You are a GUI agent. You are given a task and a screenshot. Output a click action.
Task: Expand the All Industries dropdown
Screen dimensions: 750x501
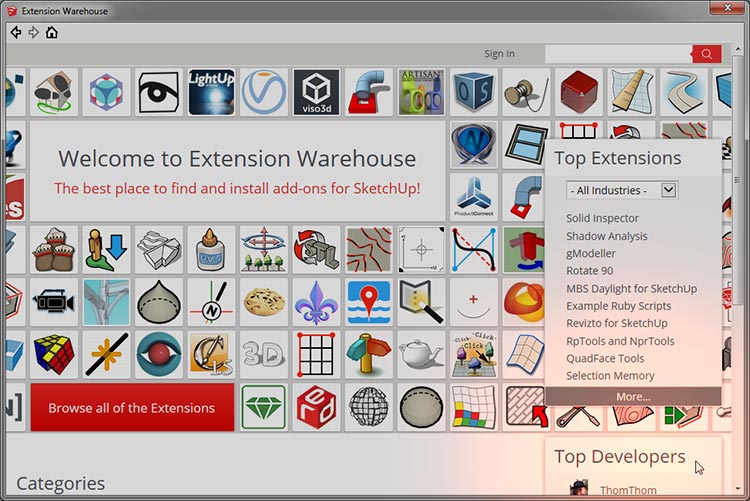tap(622, 190)
